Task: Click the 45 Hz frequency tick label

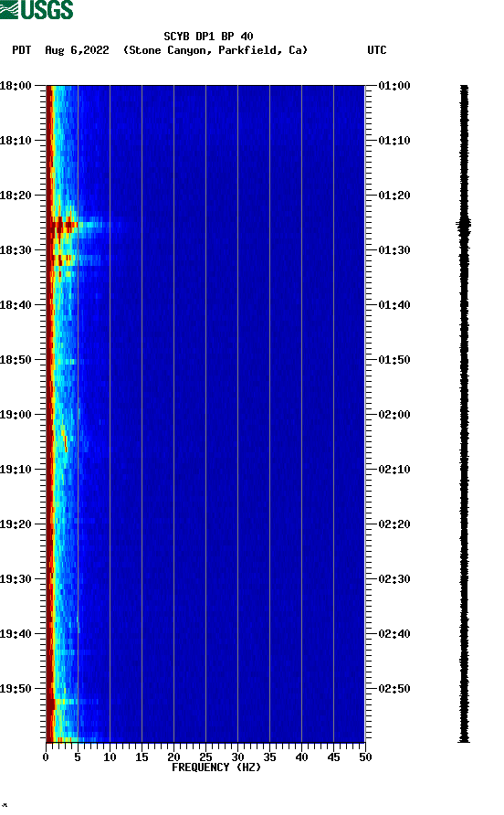Action: [333, 757]
